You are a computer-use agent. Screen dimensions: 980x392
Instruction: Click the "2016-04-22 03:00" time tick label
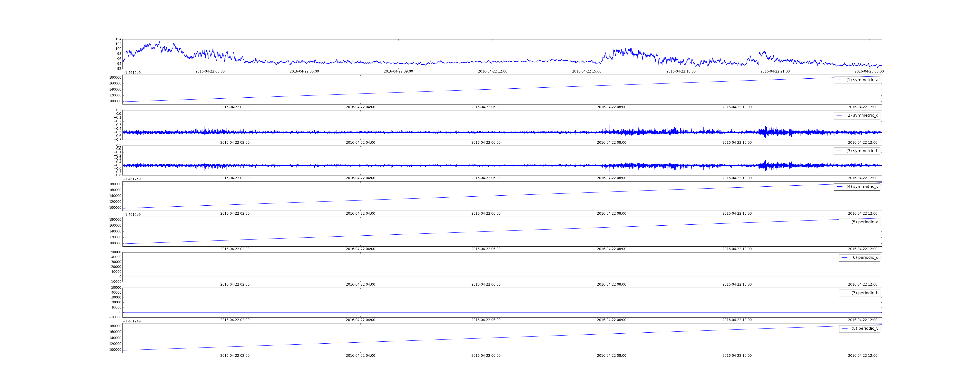coord(210,72)
